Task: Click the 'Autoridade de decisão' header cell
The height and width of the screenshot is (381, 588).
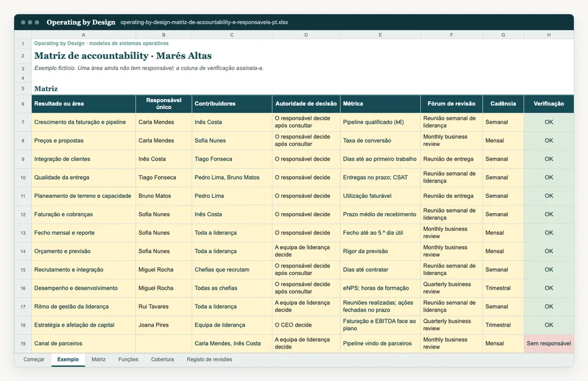Action: click(306, 104)
